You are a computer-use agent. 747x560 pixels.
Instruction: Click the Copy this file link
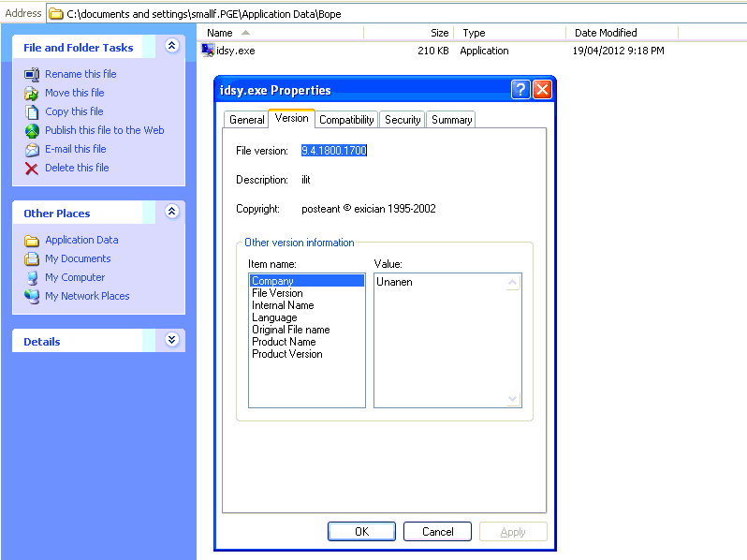(x=74, y=111)
